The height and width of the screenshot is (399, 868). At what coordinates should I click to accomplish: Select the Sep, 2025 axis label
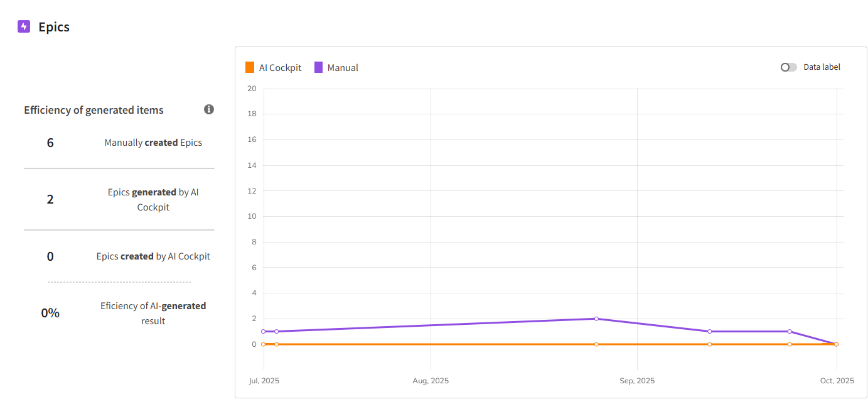[x=637, y=381]
